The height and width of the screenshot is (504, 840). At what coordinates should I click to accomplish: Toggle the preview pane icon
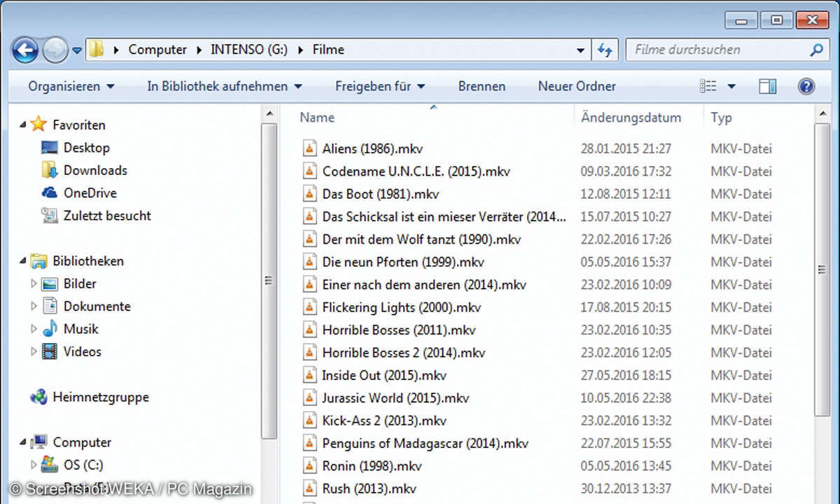768,87
